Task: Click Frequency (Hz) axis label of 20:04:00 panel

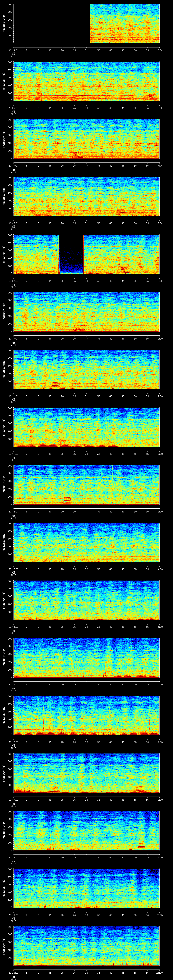Action: 4,24
